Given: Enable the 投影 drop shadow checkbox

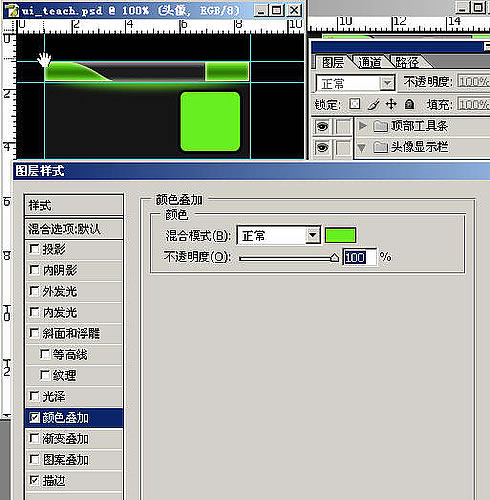Looking at the screenshot, I should click(34, 249).
